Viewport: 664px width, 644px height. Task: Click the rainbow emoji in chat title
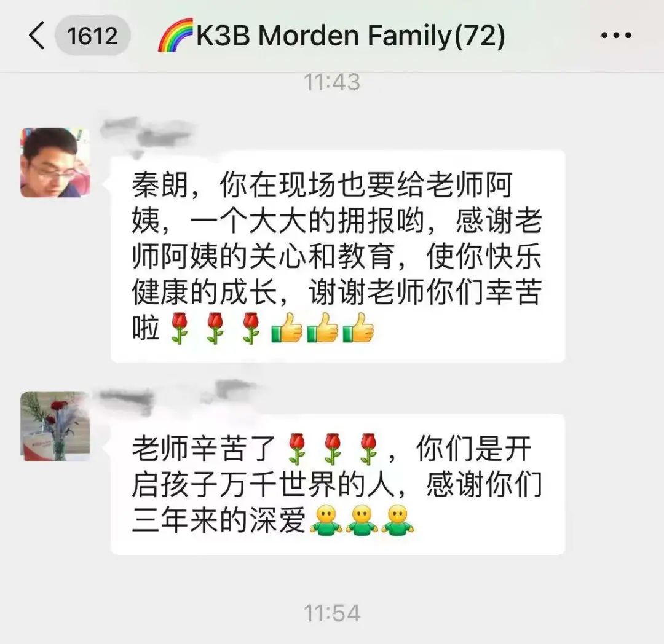(175, 35)
